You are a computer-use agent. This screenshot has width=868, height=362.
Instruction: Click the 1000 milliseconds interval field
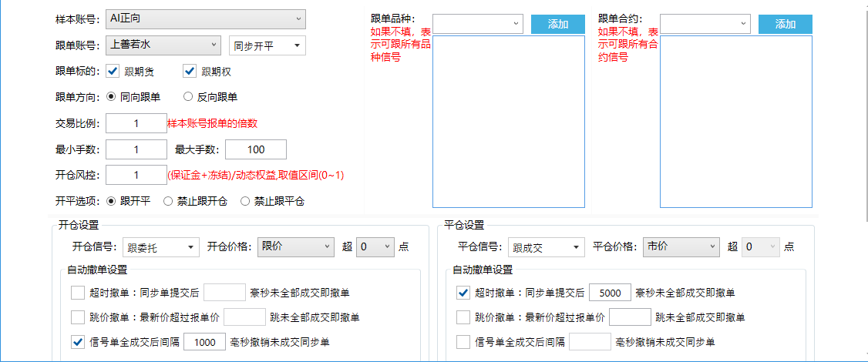[205, 342]
